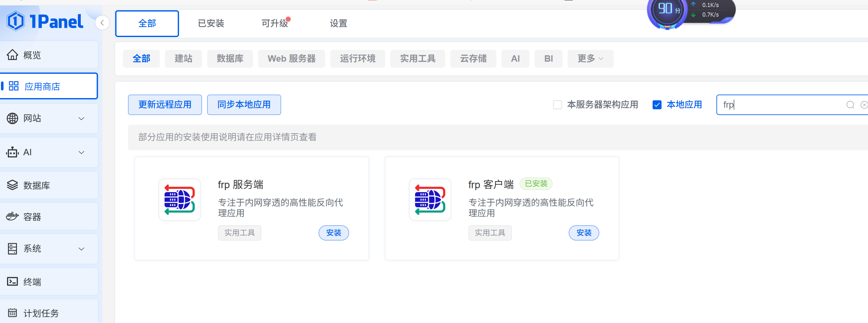This screenshot has width=868, height=323.
Task: Expand the 系统 sidebar menu chevron
Action: pos(81,249)
